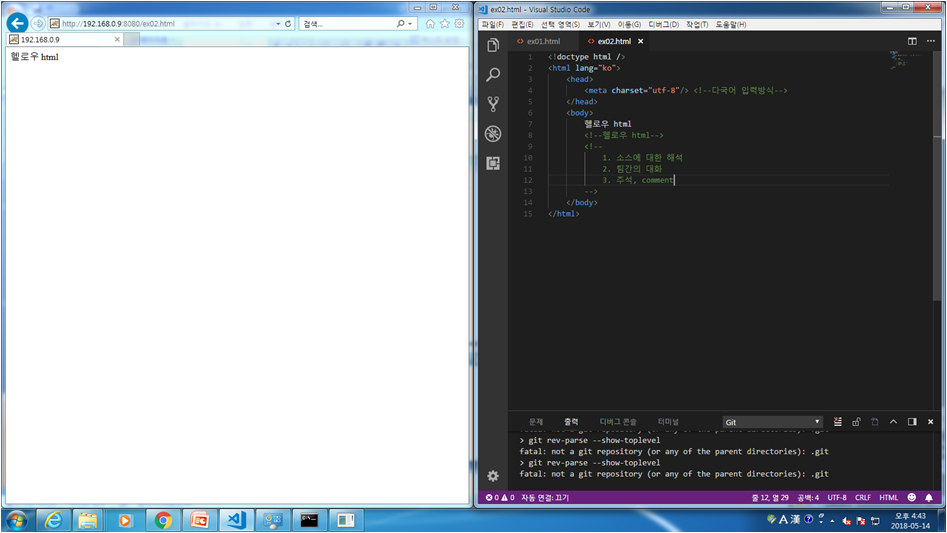
Task: Change line endings via CRLF
Action: 862,497
